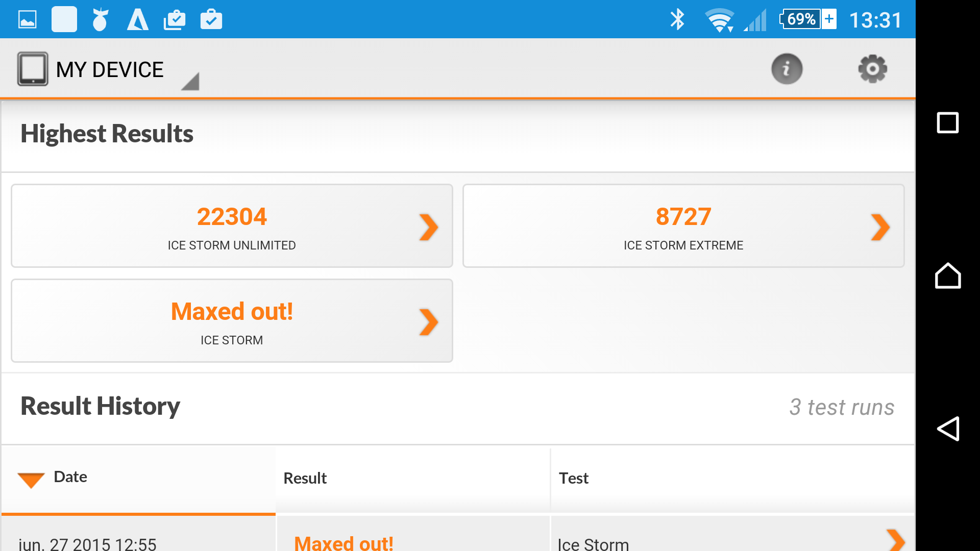
Task: Tap the Wi-Fi status icon
Action: pyautogui.click(x=720, y=20)
